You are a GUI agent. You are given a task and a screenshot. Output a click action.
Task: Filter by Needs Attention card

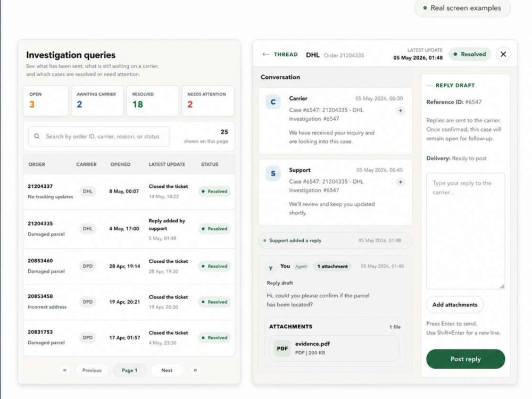pos(208,101)
